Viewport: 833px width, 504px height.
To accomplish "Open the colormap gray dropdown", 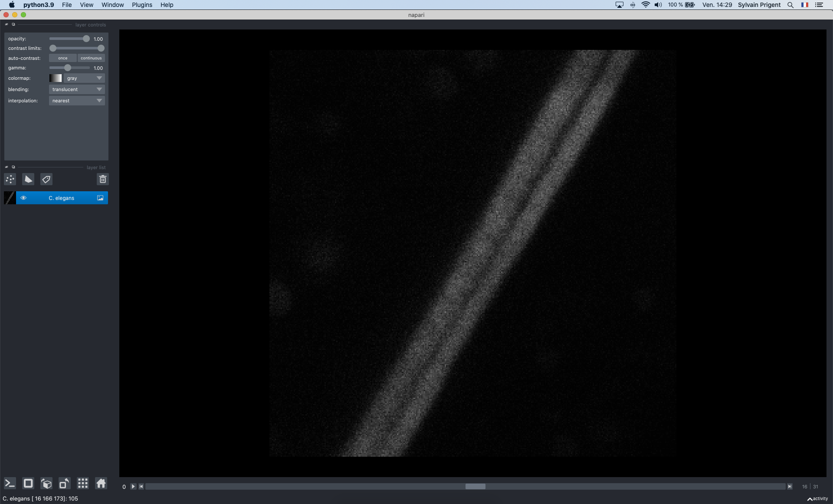I will [x=84, y=78].
